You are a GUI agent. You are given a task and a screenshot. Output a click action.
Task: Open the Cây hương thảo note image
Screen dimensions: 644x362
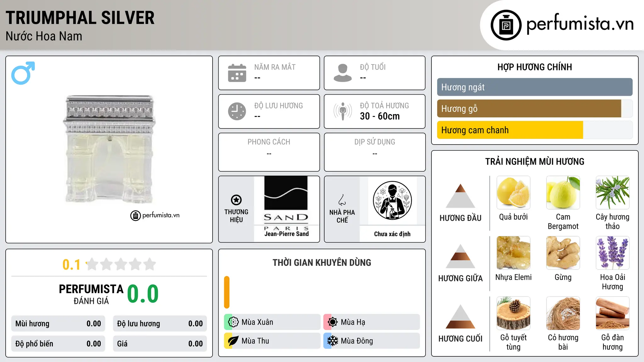point(613,193)
